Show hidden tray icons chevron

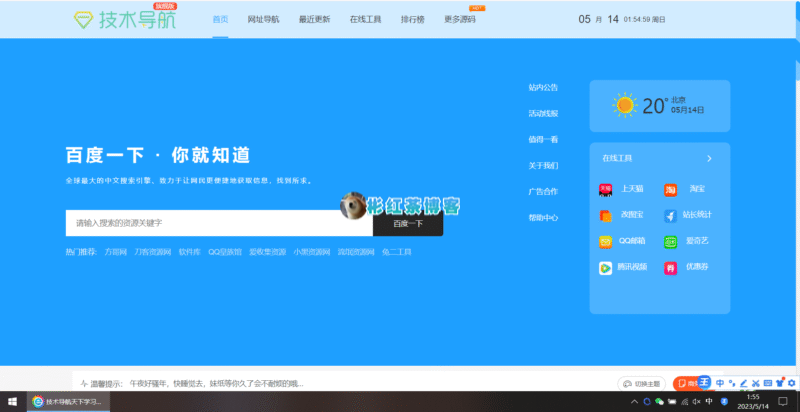[x=635, y=401]
